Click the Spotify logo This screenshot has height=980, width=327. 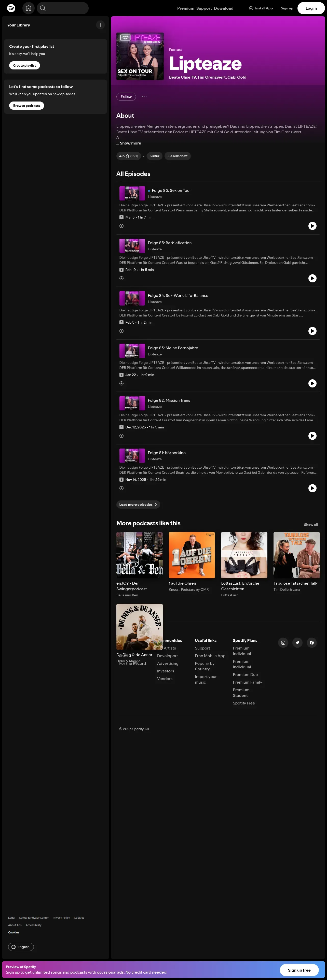point(11,8)
